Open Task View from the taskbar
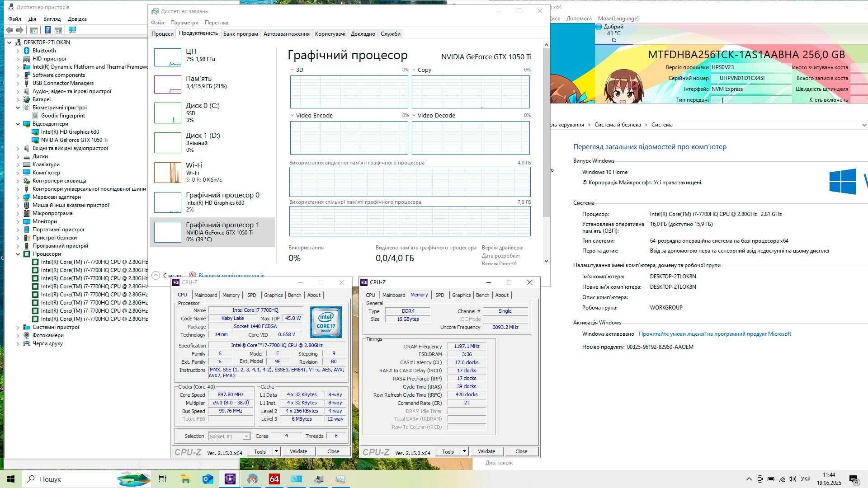Image resolution: width=868 pixels, height=488 pixels. point(163,479)
